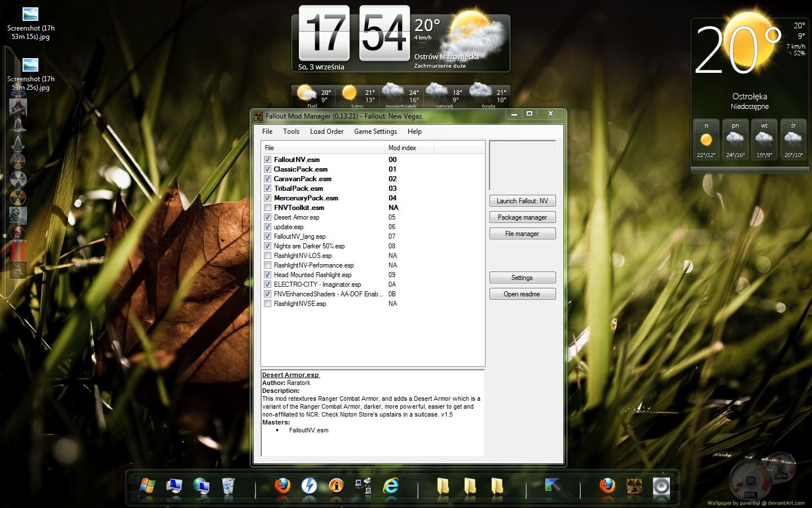This screenshot has width=812, height=508.
Task: Disable Desert Armor.esp checkbox
Action: pos(268,217)
